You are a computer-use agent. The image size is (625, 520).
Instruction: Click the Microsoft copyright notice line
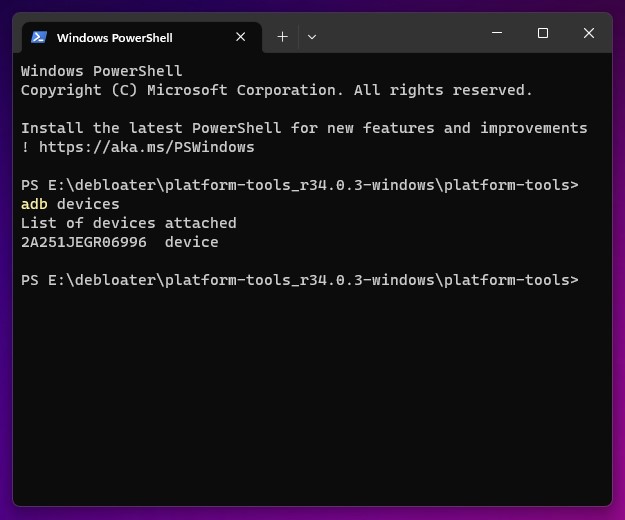pyautogui.click(x=276, y=90)
